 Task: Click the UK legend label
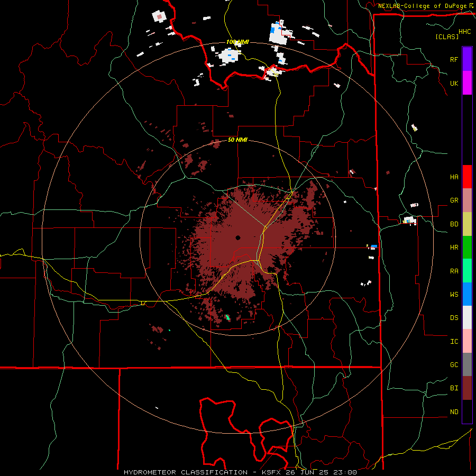[x=454, y=83]
